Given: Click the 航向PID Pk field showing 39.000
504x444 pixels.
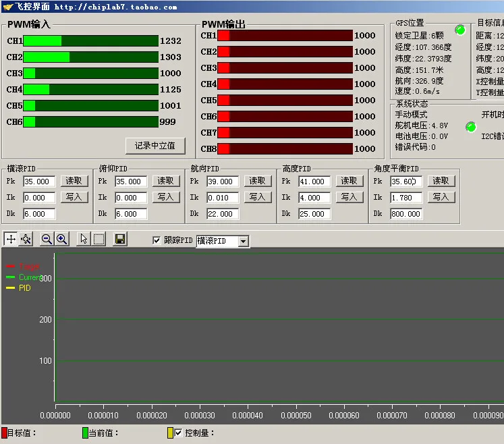Looking at the screenshot, I should 223,182.
